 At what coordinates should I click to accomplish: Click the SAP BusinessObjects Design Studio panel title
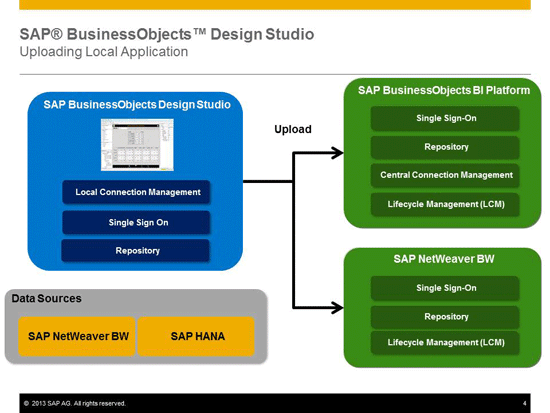pyautogui.click(x=137, y=105)
